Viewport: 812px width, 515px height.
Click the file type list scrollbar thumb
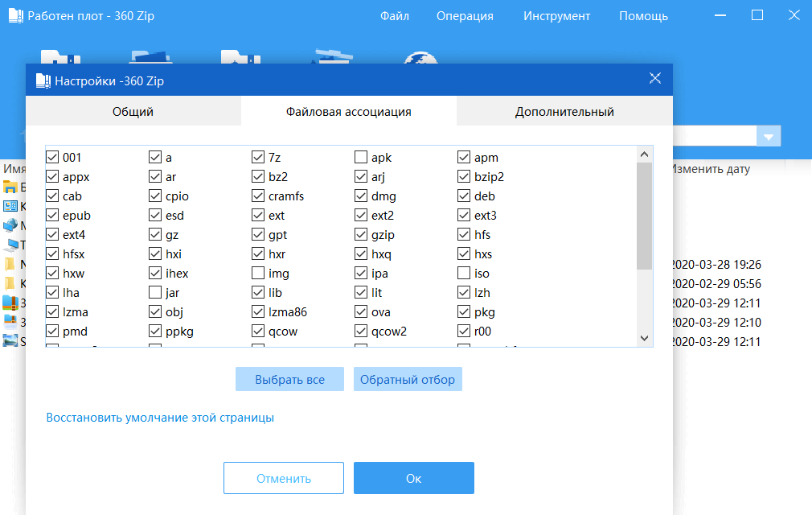(x=644, y=216)
